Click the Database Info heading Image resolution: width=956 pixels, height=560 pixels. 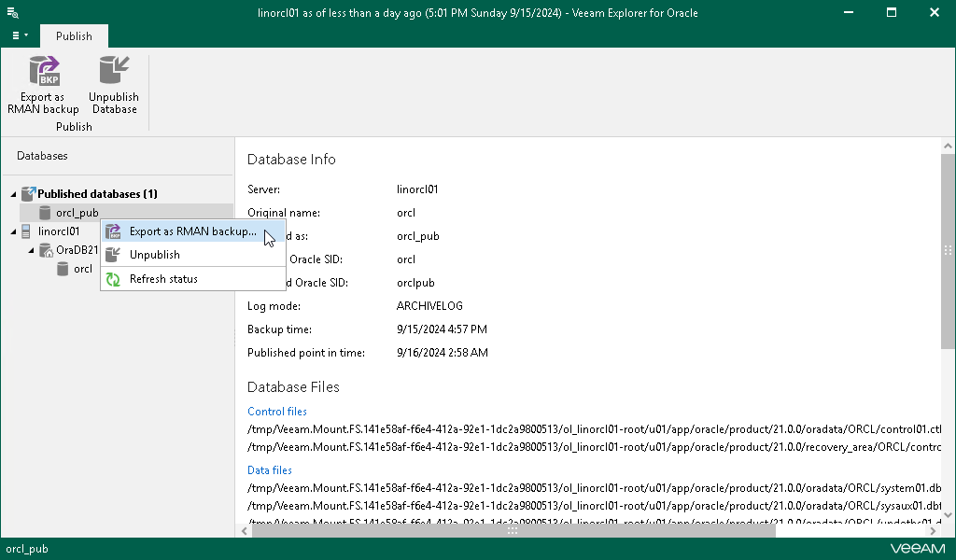click(291, 159)
